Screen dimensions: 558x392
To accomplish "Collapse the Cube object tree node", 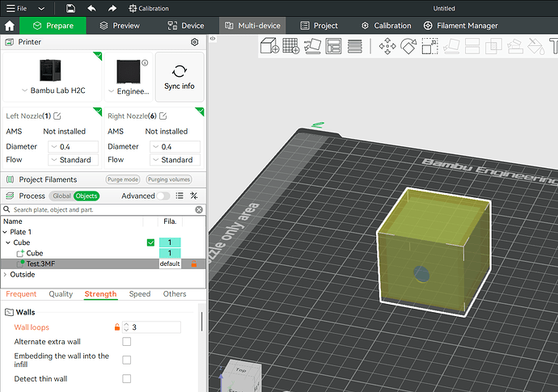I will pyautogui.click(x=8, y=242).
